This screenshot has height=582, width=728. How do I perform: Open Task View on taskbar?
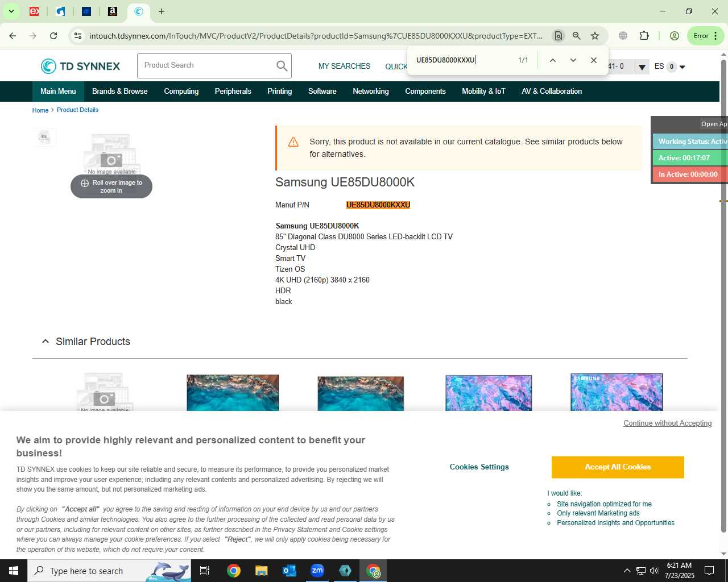pyautogui.click(x=205, y=571)
